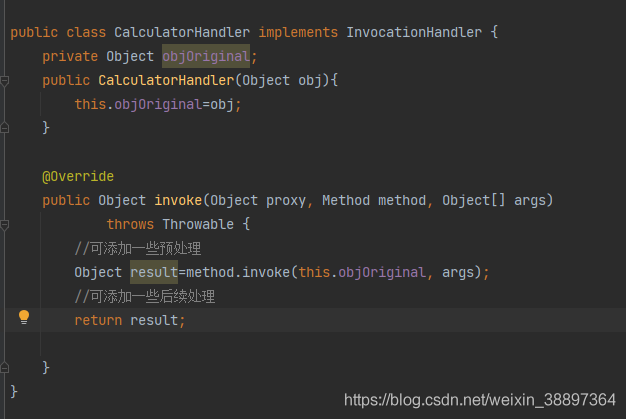Click the highlighted result variable
Screen dimensions: 626x419
click(154, 272)
